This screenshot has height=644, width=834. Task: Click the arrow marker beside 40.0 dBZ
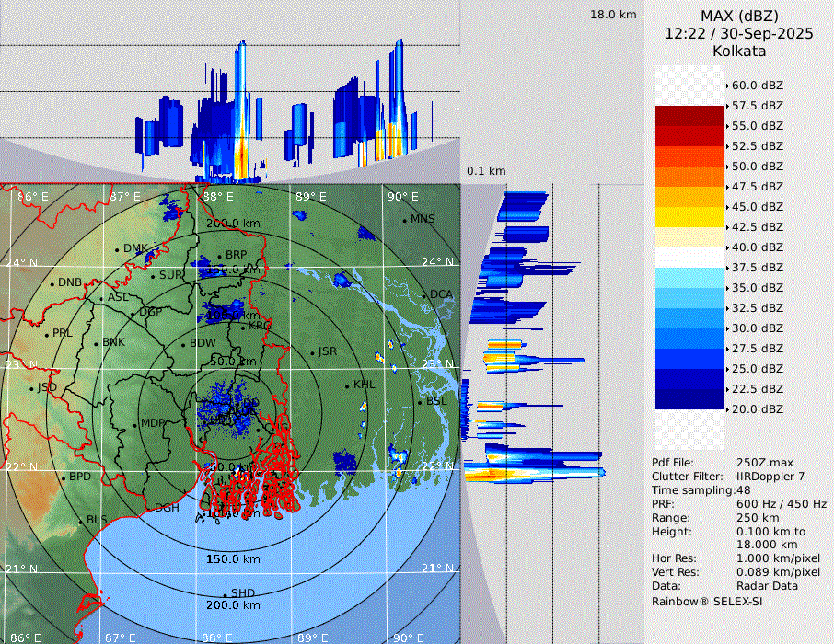click(727, 247)
